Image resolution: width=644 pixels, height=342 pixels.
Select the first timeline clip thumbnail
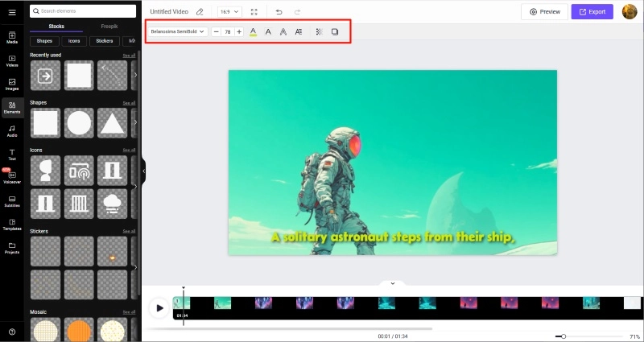tap(181, 303)
